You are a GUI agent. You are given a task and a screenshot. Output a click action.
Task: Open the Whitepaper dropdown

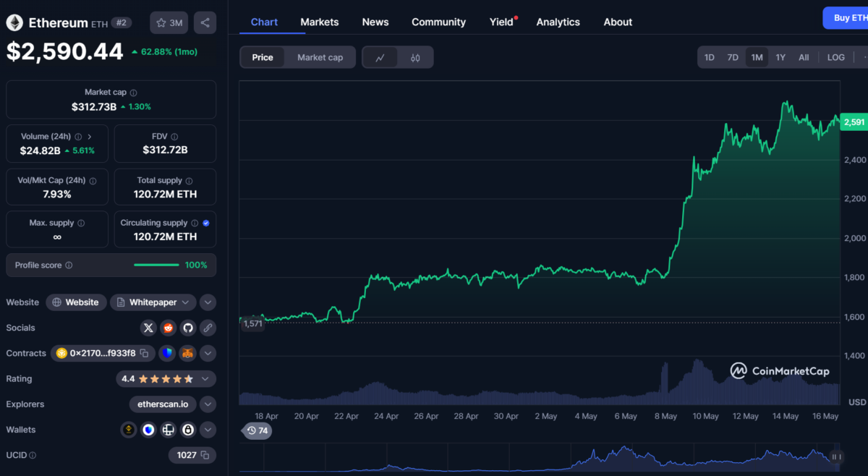153,302
